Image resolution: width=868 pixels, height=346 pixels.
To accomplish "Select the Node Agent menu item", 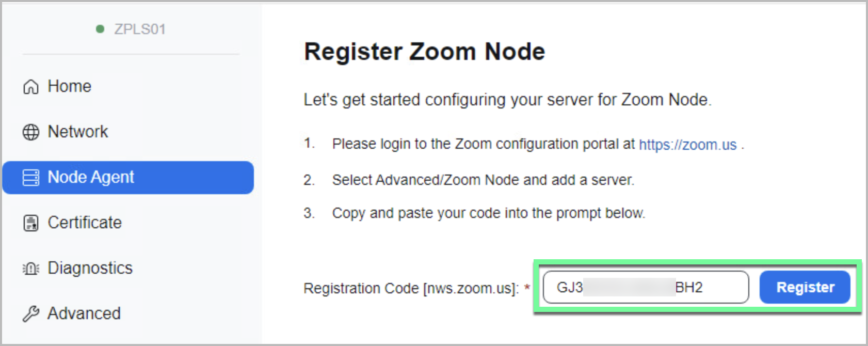I will pyautogui.click(x=91, y=177).
